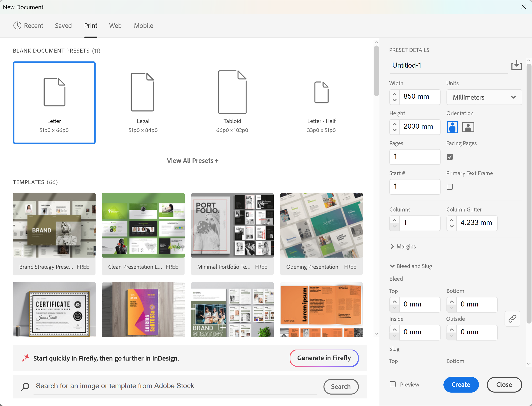Increase Width with the up arrow
The image size is (532, 406).
[394, 94]
